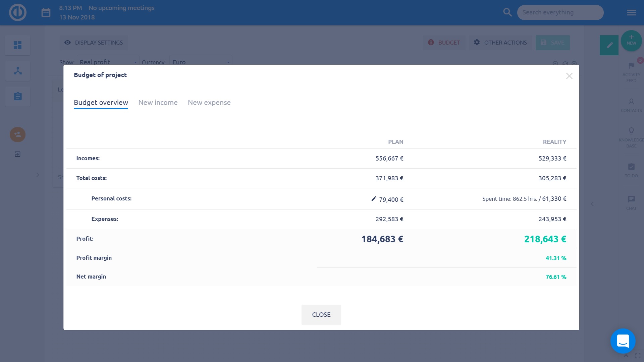Screen dimensions: 644x362
Task: Click the Easy Project logo icon
Action: 17,12
